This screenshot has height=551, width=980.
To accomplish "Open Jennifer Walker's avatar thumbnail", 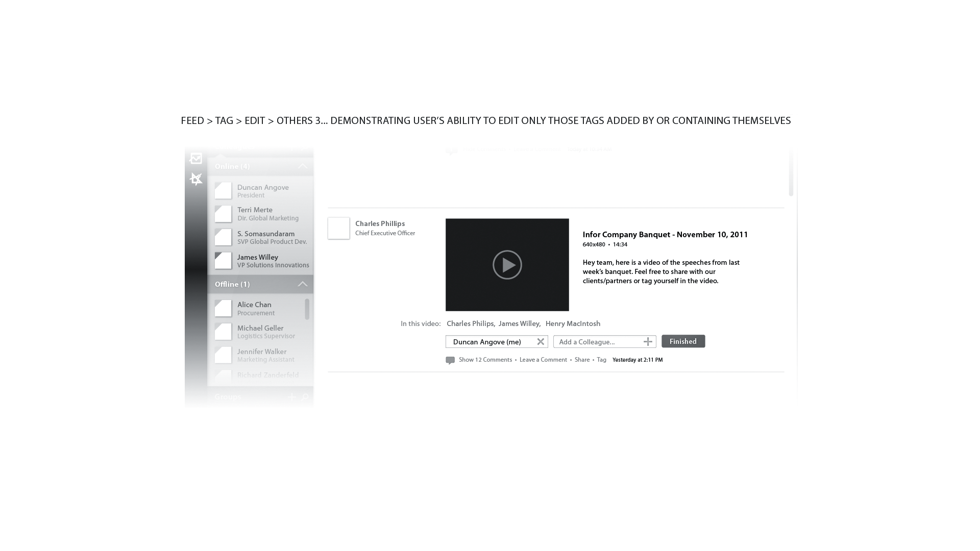I will [223, 355].
